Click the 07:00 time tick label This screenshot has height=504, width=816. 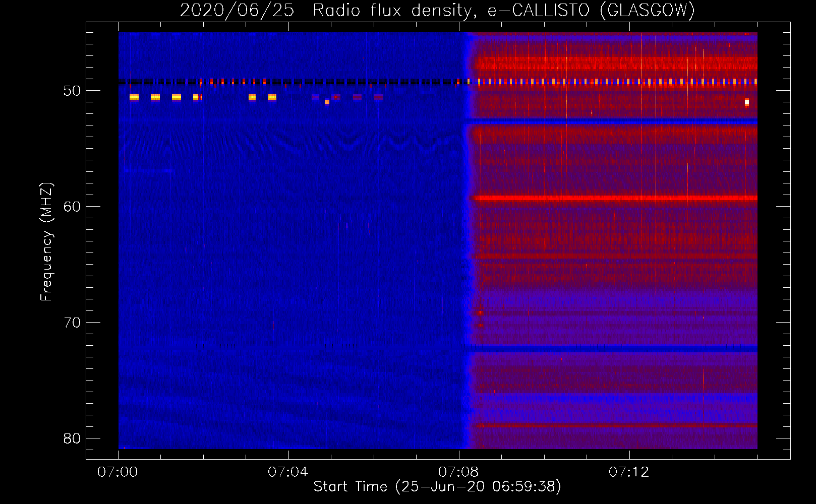click(118, 472)
